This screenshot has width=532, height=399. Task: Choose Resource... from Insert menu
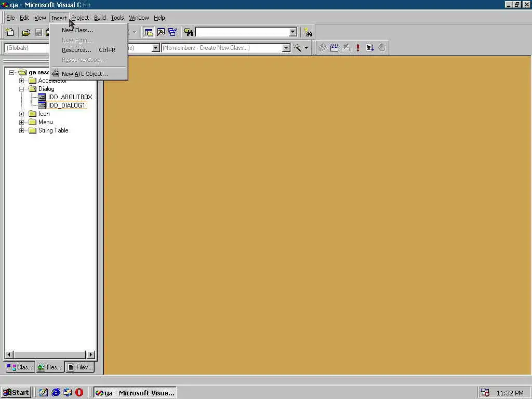pos(88,50)
